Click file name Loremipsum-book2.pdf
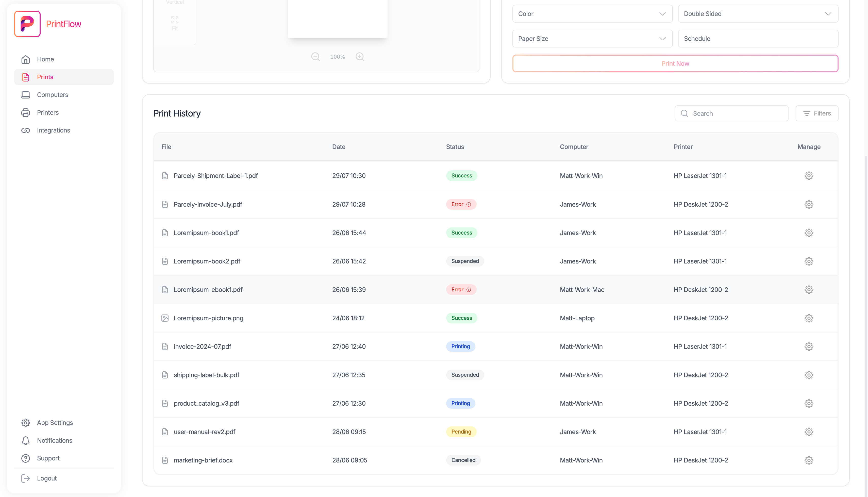Image resolution: width=868 pixels, height=497 pixels. pyautogui.click(x=207, y=261)
